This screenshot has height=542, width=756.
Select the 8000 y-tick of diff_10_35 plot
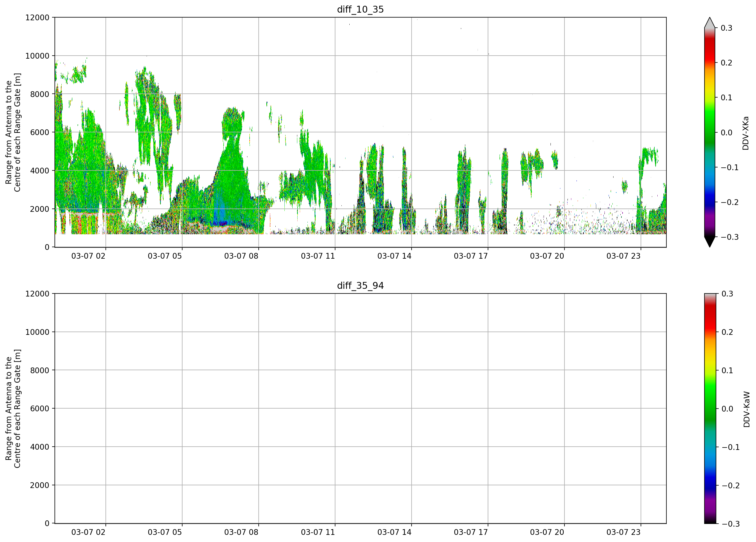tap(40, 94)
